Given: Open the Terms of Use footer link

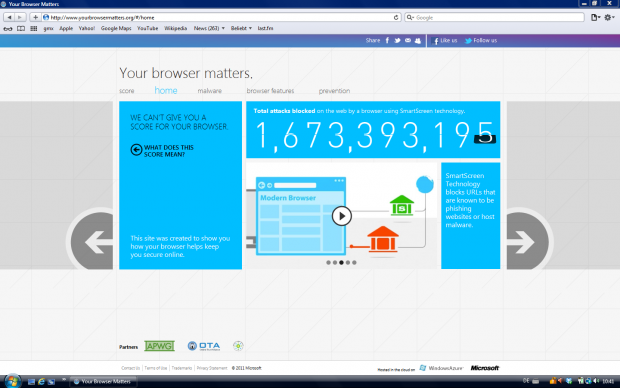Looking at the screenshot, I should 156,368.
